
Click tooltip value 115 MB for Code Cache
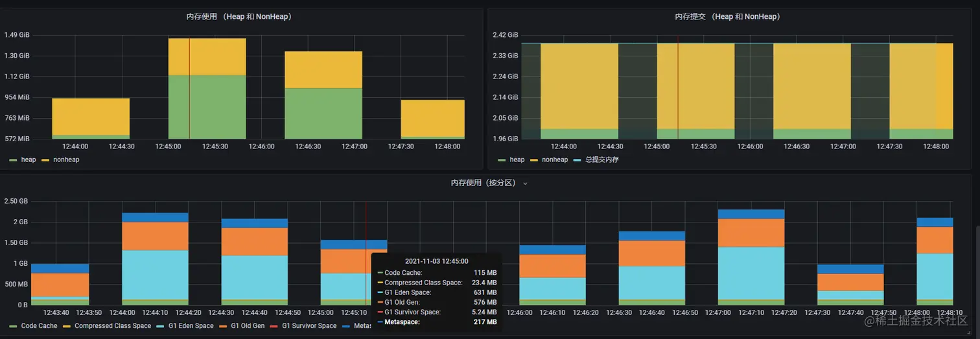coord(485,273)
